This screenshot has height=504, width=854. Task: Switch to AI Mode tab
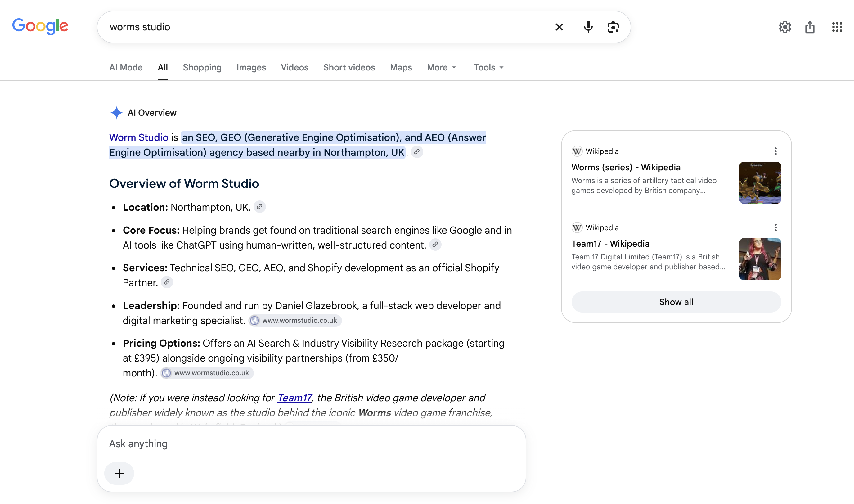[x=126, y=67]
